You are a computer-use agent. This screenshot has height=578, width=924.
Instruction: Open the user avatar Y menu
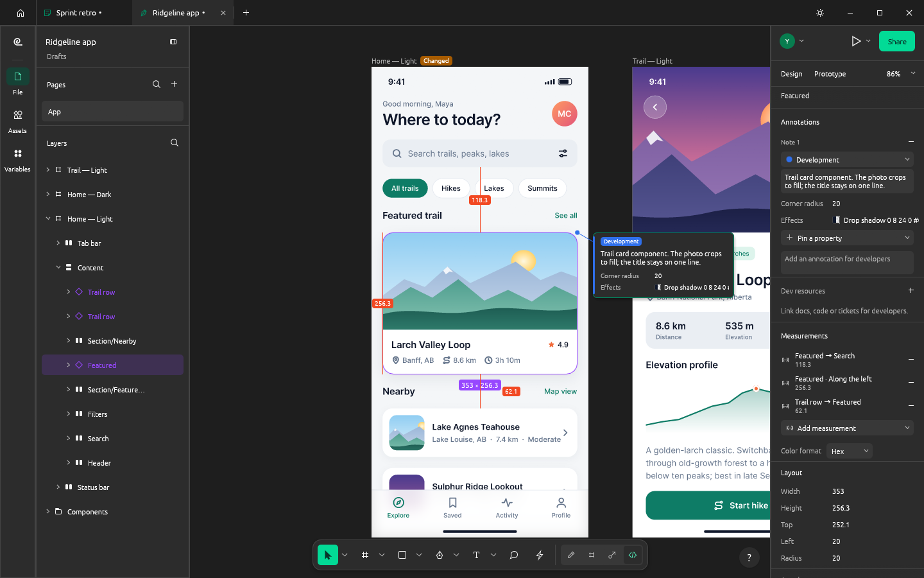[x=792, y=41]
